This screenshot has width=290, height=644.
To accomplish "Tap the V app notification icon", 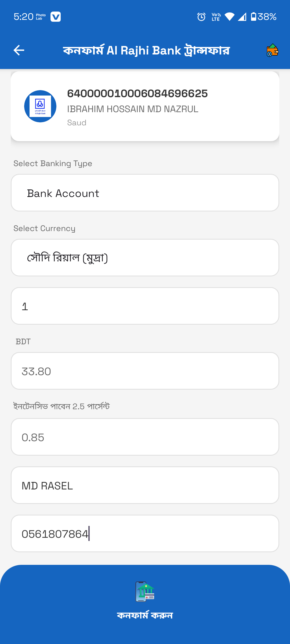I will [x=56, y=17].
